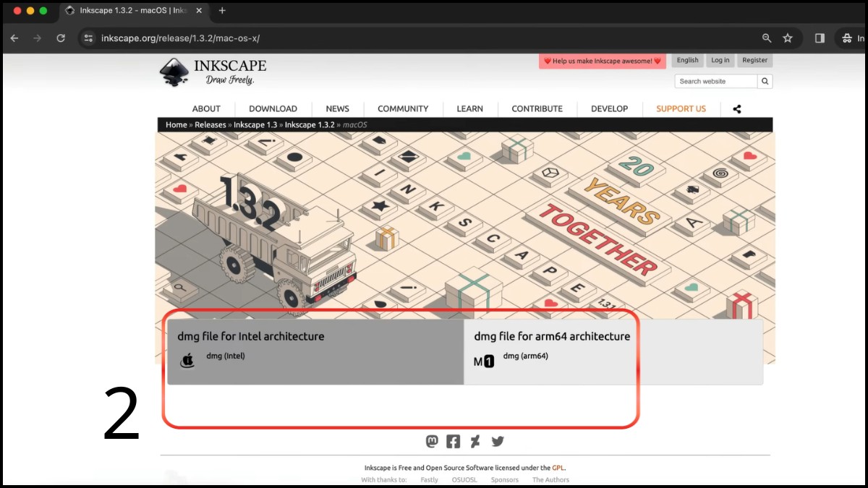Go to Releases in the breadcrumb
Screen dimensions: 868x488
click(210, 125)
